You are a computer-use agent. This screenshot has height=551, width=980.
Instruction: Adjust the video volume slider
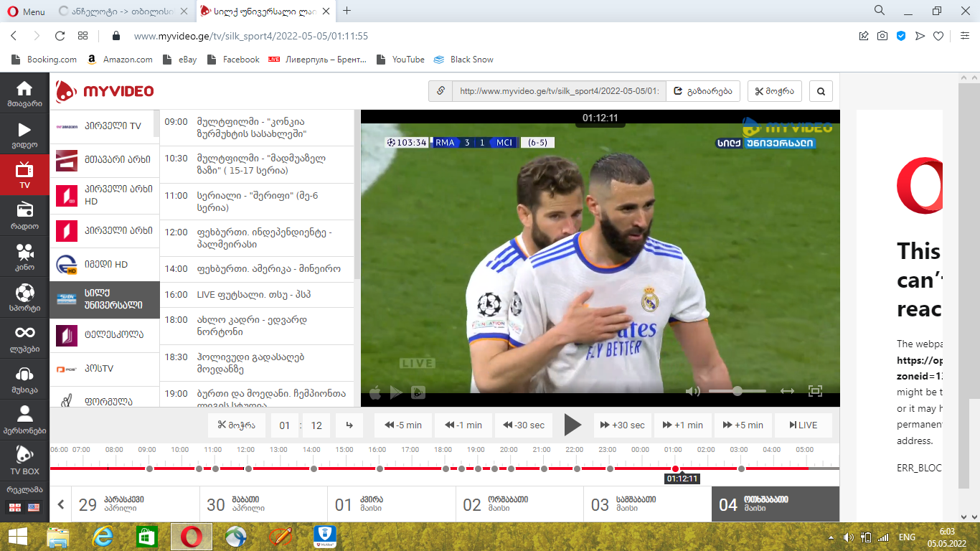(738, 391)
